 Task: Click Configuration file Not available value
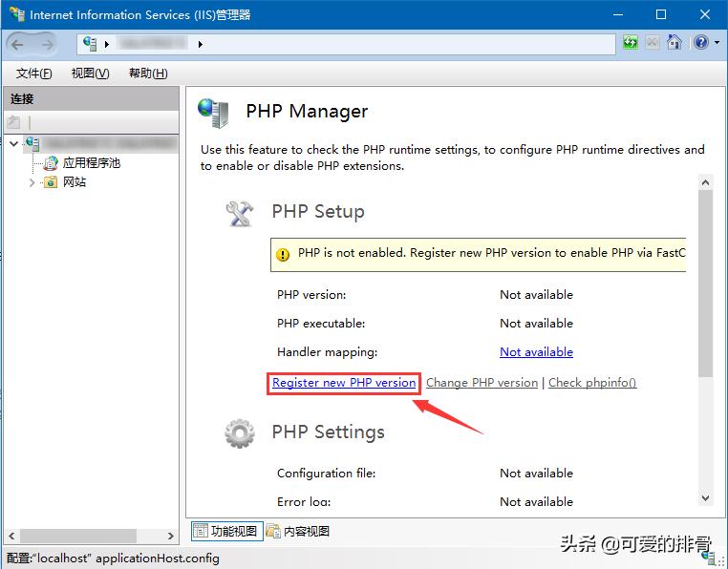pyautogui.click(x=536, y=474)
